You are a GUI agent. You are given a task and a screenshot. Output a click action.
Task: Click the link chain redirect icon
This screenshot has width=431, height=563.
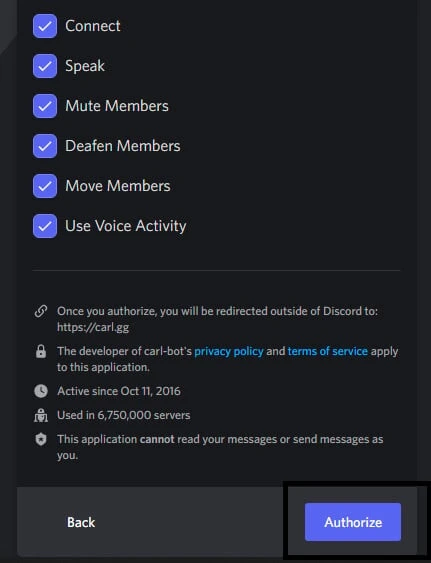click(x=41, y=311)
